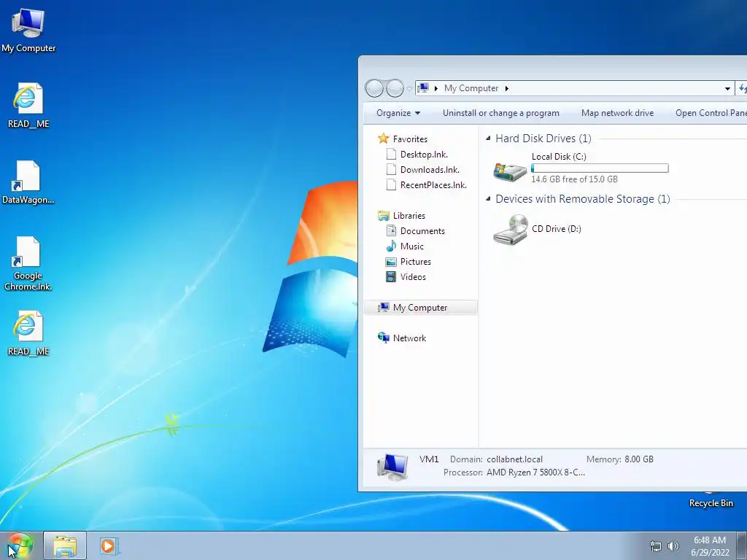Screen dimensions: 747x560
Task: Select My Computer in navigation pane
Action: (x=421, y=308)
